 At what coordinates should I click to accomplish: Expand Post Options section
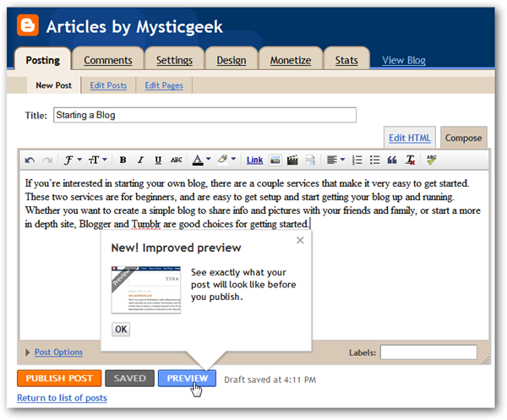click(57, 352)
